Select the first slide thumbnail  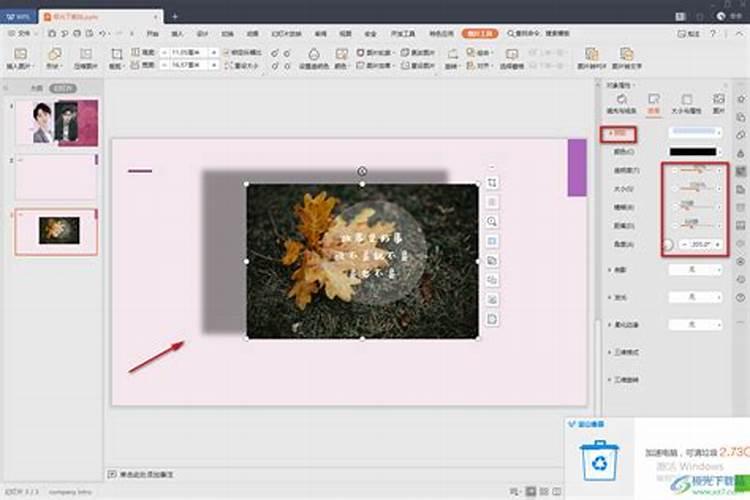click(x=57, y=123)
